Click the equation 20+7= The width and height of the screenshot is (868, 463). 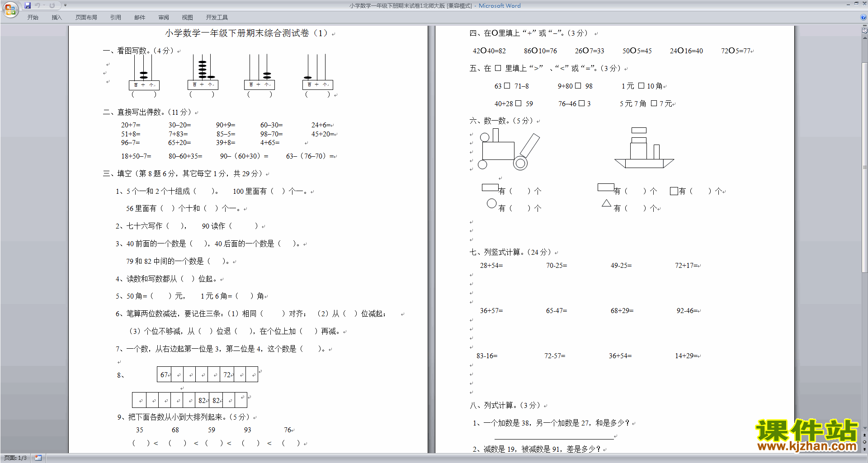[x=131, y=125]
